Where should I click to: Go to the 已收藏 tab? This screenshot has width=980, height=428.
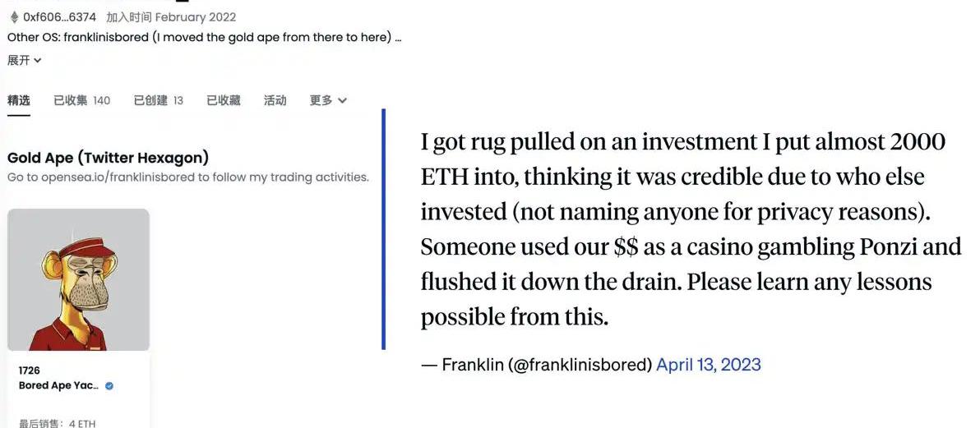(x=223, y=100)
